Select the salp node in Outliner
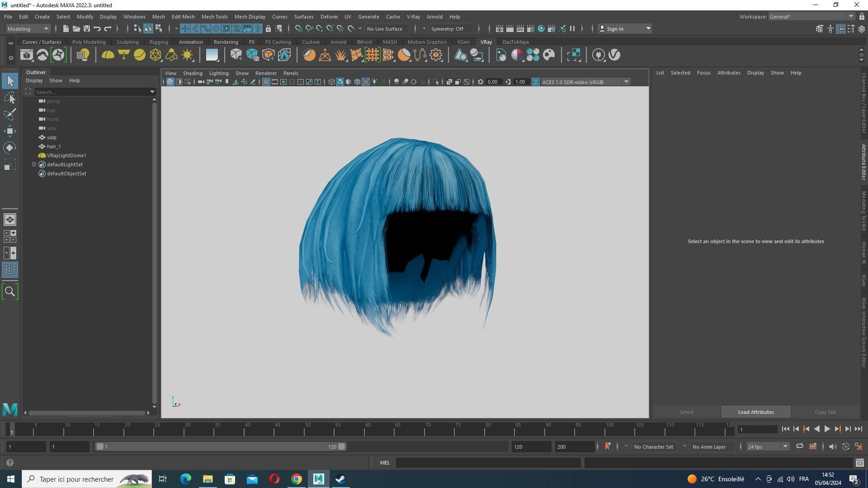 click(x=52, y=137)
